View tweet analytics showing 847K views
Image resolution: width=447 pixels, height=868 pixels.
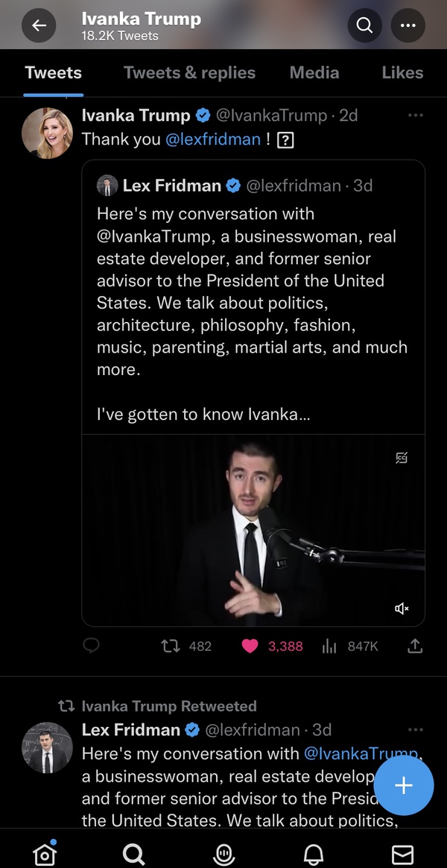[329, 646]
